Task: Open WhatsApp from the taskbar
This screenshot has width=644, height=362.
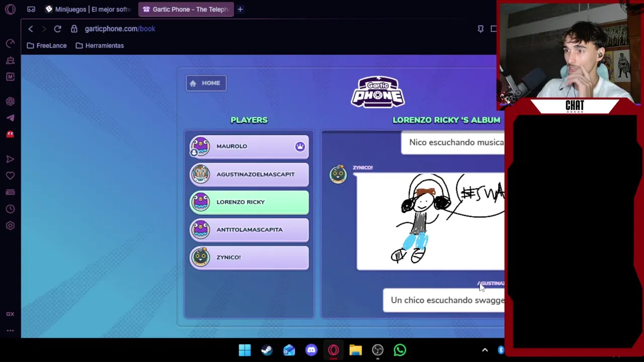Action: click(399, 350)
